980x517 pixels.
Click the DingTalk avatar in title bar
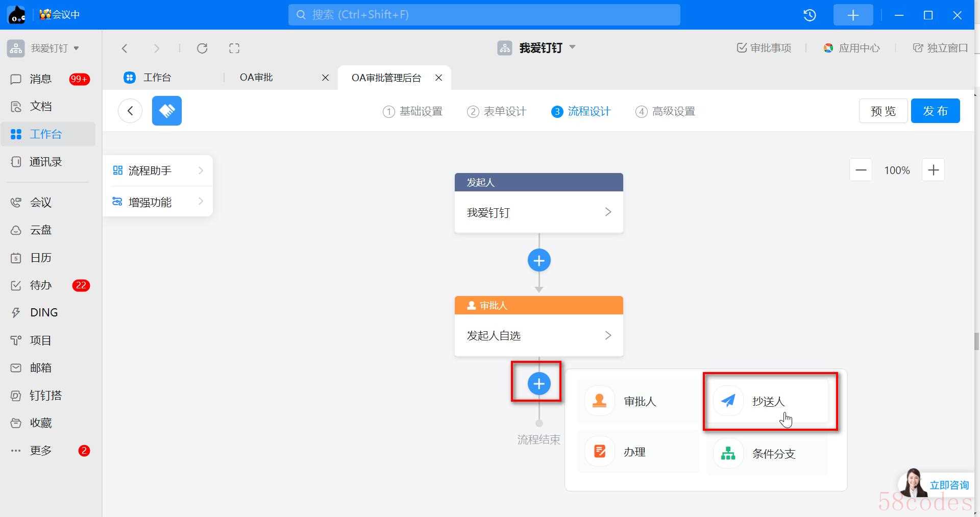coord(17,15)
